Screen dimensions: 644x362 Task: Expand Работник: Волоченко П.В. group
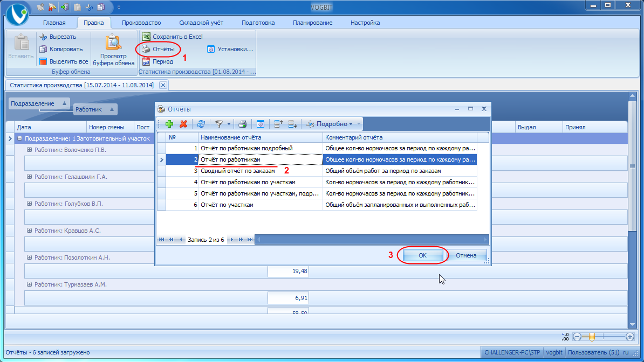(x=29, y=150)
